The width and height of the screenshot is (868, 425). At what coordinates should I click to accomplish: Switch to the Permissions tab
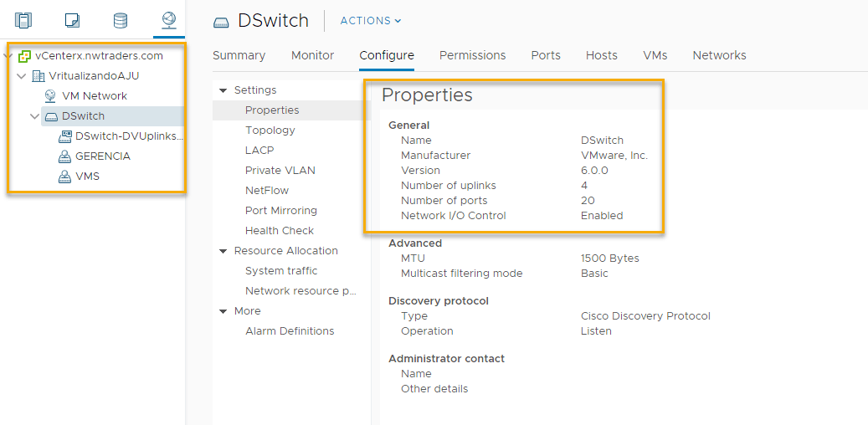472,55
